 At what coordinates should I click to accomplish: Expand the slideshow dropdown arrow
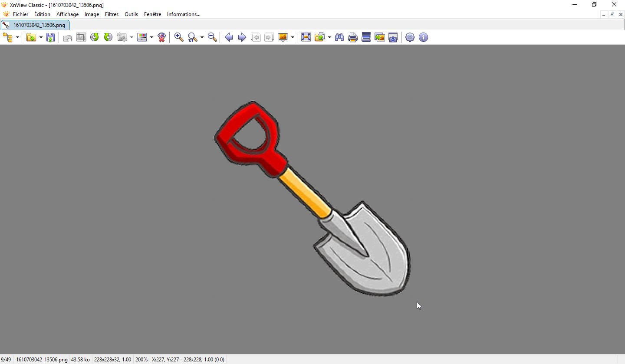point(293,37)
